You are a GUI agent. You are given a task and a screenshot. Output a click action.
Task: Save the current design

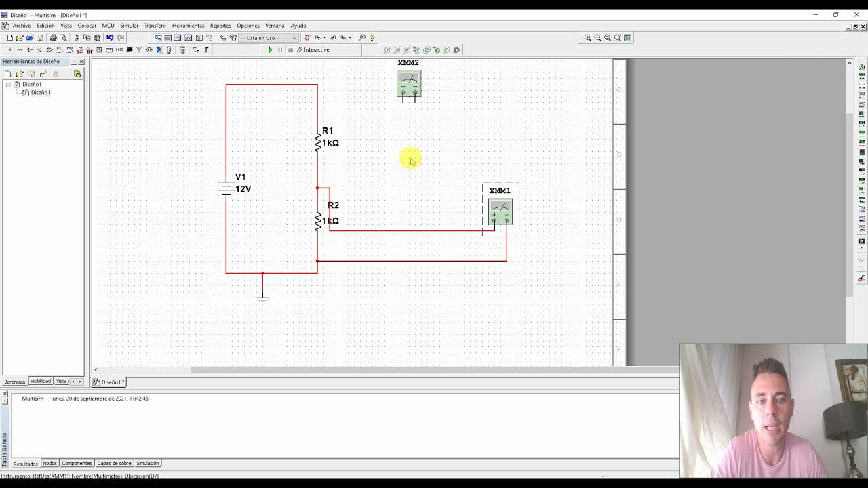(39, 37)
